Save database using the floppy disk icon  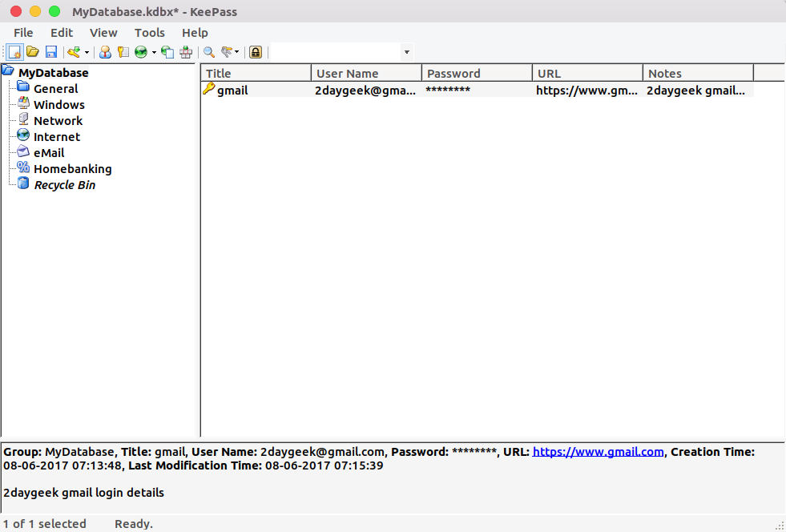coord(51,52)
